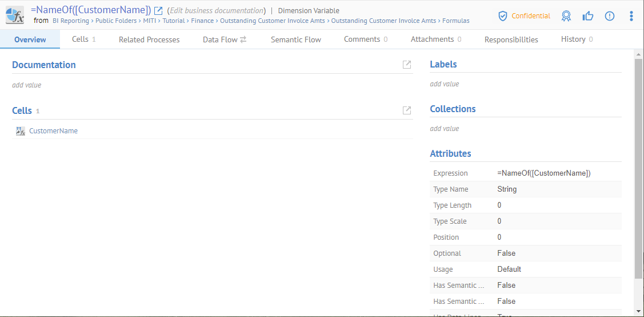
Task: Select the Related Processes tab
Action: pyautogui.click(x=149, y=39)
